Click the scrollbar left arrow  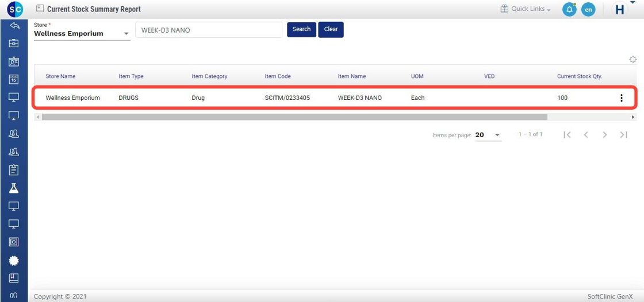(x=38, y=117)
